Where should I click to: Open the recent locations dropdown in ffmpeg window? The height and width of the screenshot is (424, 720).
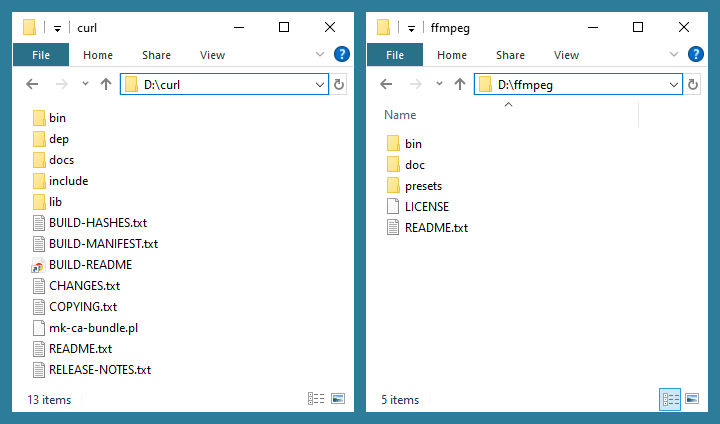point(439,85)
